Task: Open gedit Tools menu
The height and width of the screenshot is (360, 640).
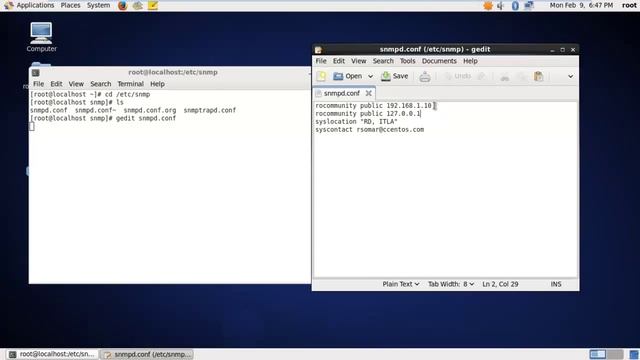Action: pos(407,61)
